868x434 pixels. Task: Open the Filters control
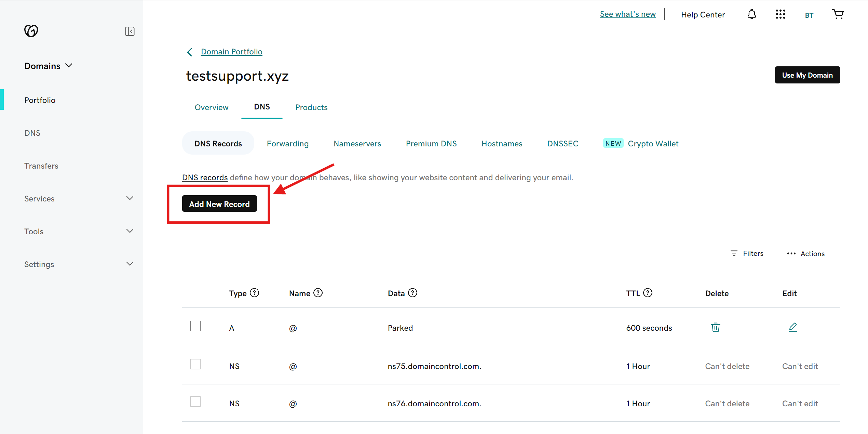[x=747, y=253]
